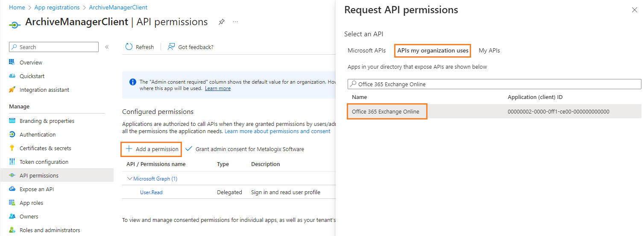This screenshot has width=644, height=236.
Task: Switch to the My APIs tab
Action: (x=489, y=50)
